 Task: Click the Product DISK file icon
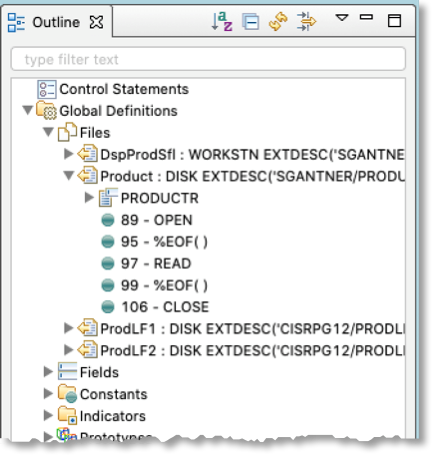tap(88, 176)
